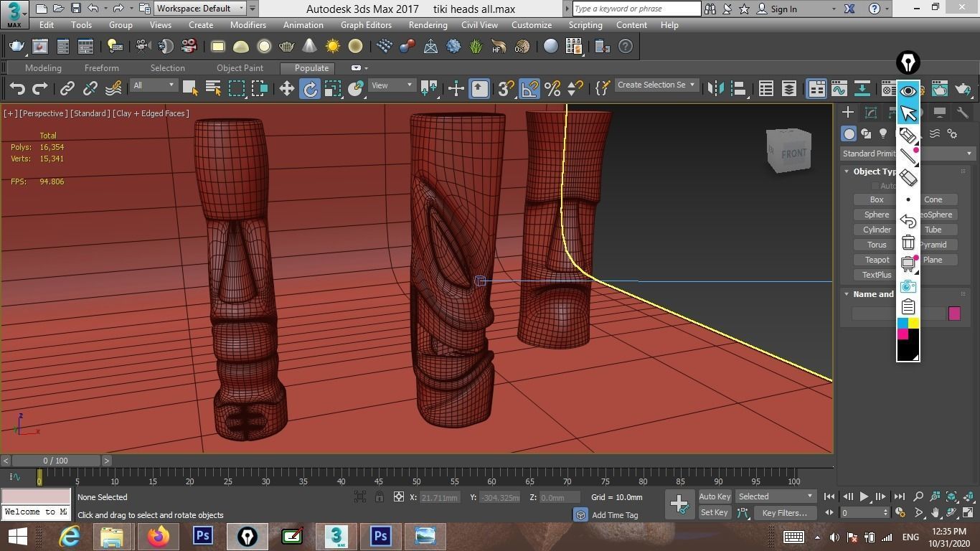Open the Scripting menu
This screenshot has width=980, height=551.
coord(585,25)
